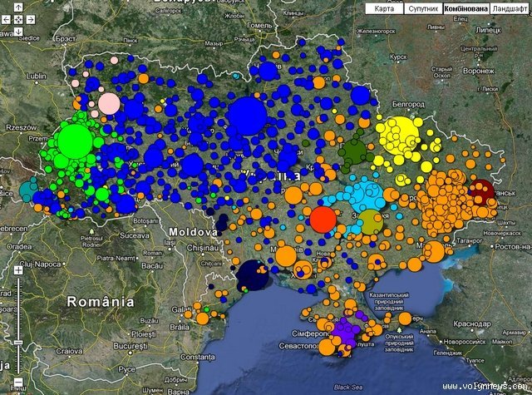
Task: Click the center reset-view pan button
Action: pos(18,19)
